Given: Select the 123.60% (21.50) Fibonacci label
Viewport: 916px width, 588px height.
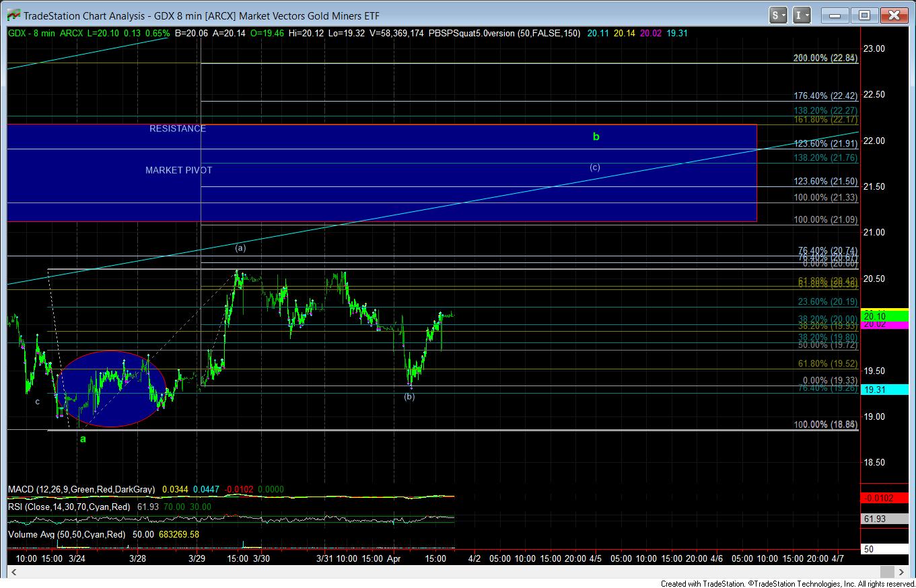Looking at the screenshot, I should pyautogui.click(x=825, y=182).
